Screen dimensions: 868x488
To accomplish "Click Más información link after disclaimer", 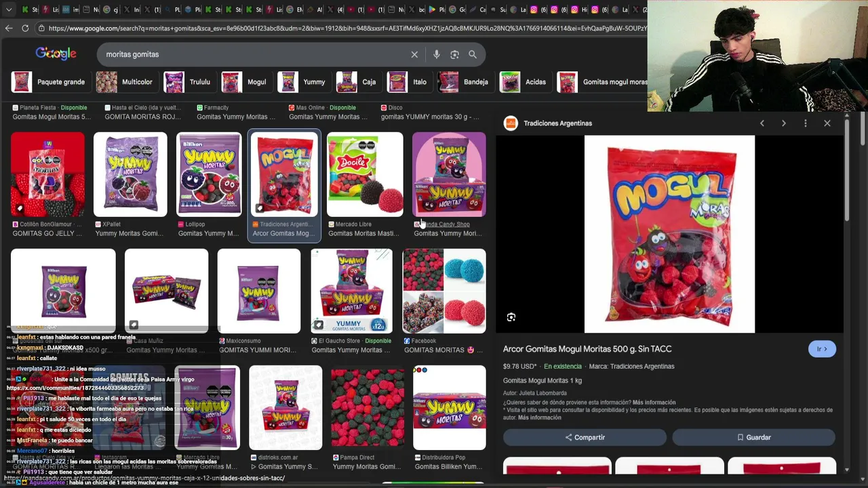I will pyautogui.click(x=540, y=418).
